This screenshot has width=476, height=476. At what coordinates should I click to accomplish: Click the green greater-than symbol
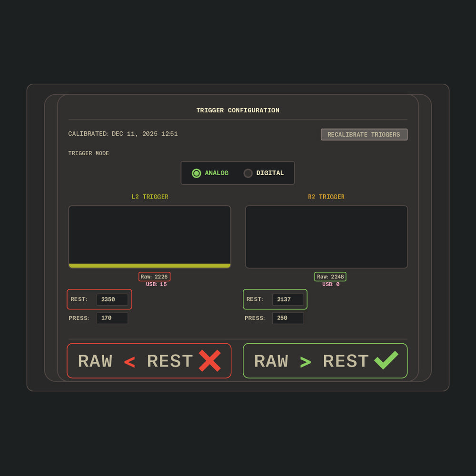tap(305, 363)
